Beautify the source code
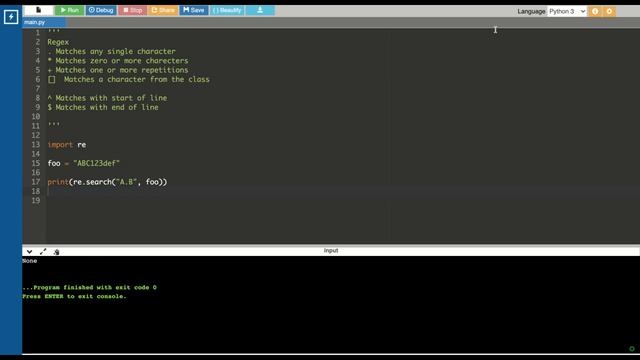The height and width of the screenshot is (360, 640). tap(227, 10)
